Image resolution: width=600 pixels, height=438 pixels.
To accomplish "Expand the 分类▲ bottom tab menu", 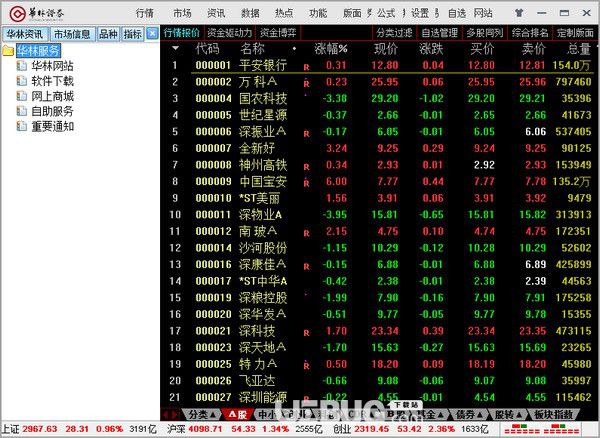I will click(x=202, y=414).
